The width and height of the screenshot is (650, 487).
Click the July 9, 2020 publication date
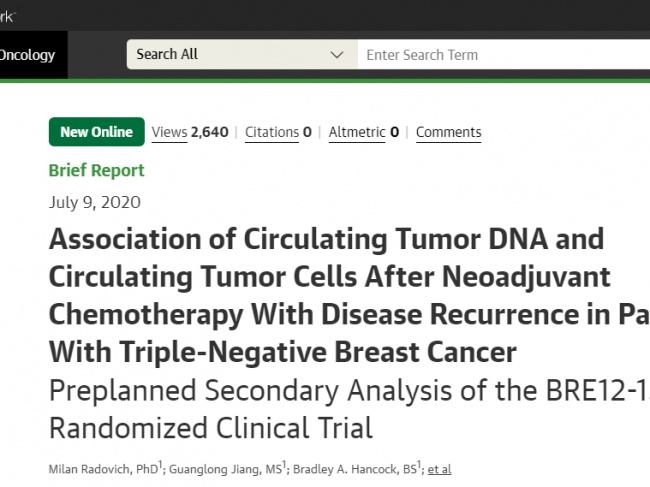click(95, 202)
